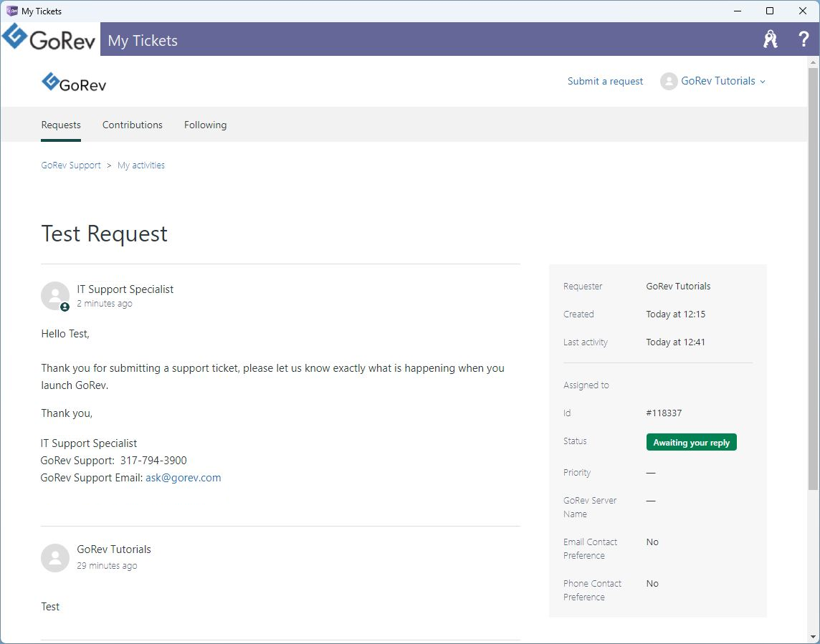Click the ticket id #118337

tap(664, 413)
